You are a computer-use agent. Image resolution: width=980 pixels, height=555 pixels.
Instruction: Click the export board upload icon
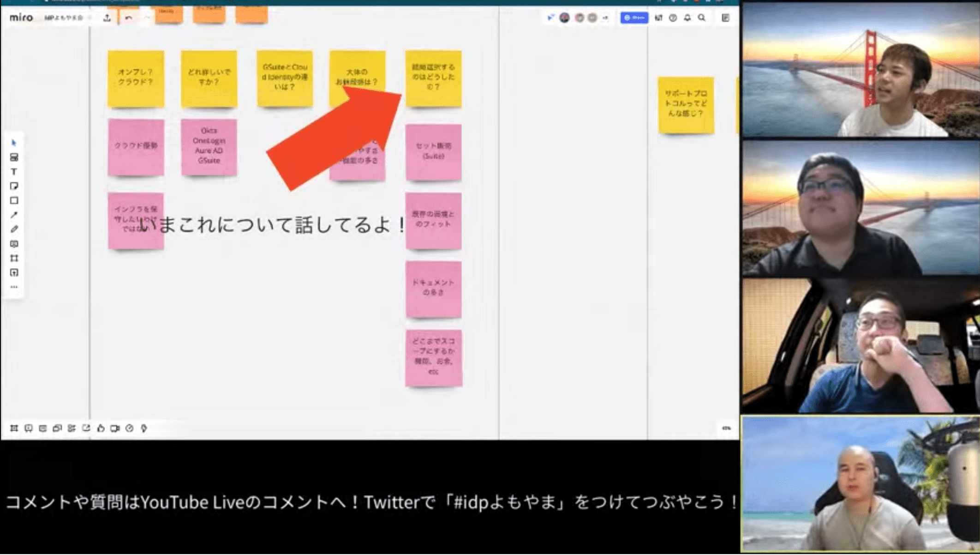pyautogui.click(x=107, y=18)
